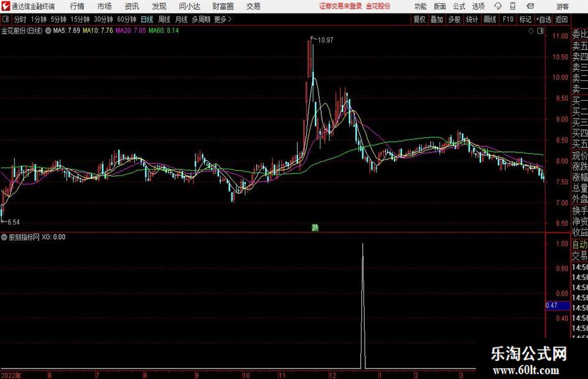Open the F10 company info button
Viewport: 588px width, 379px height.
click(508, 19)
